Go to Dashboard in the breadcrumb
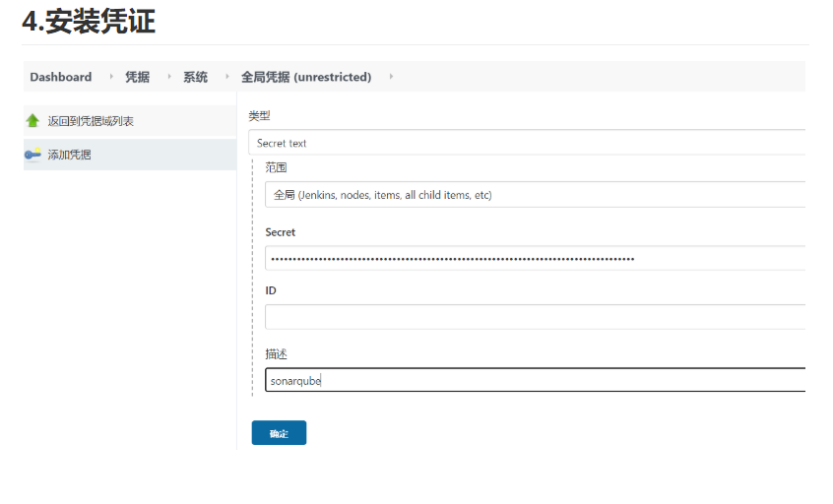Viewport: 833px width, 504px height. tap(60, 77)
